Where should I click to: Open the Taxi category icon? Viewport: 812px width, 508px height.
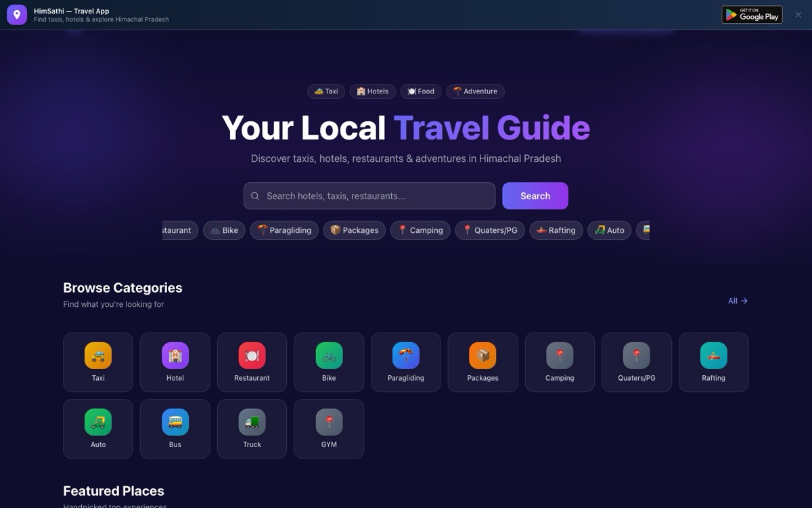pyautogui.click(x=98, y=356)
